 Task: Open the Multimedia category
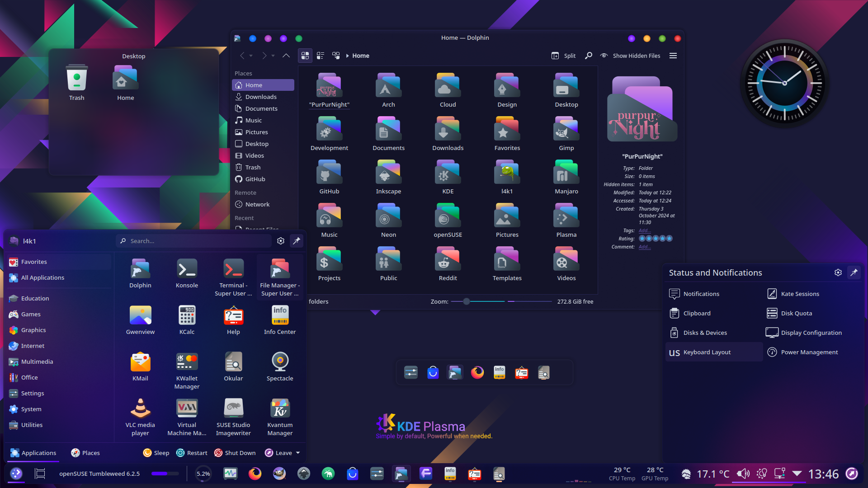(58, 361)
